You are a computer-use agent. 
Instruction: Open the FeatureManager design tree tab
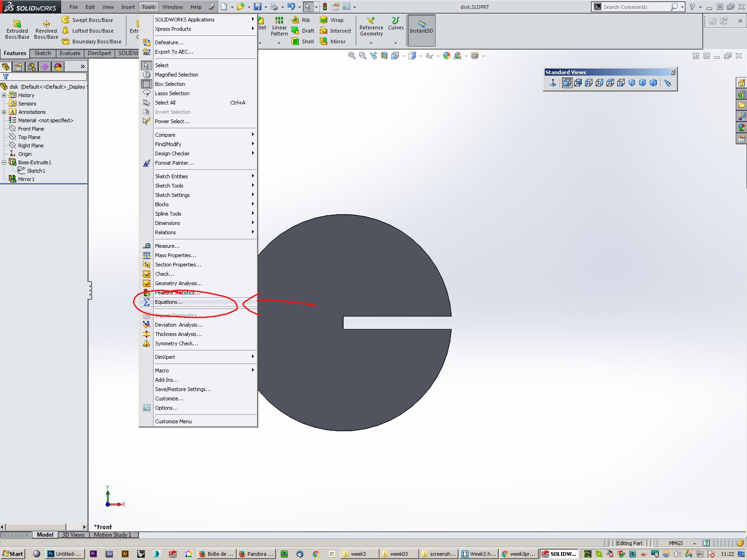pos(6,67)
